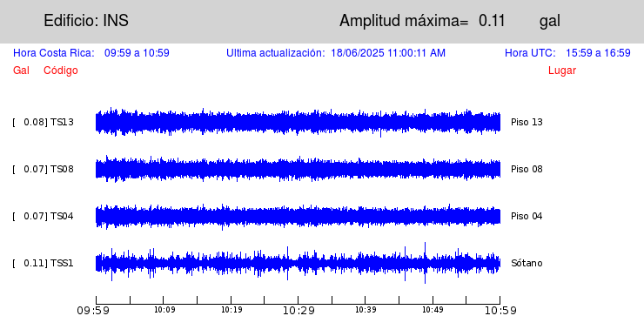Click the TS04 waveform trace
Screen dimensions: 644x316
[298, 216]
